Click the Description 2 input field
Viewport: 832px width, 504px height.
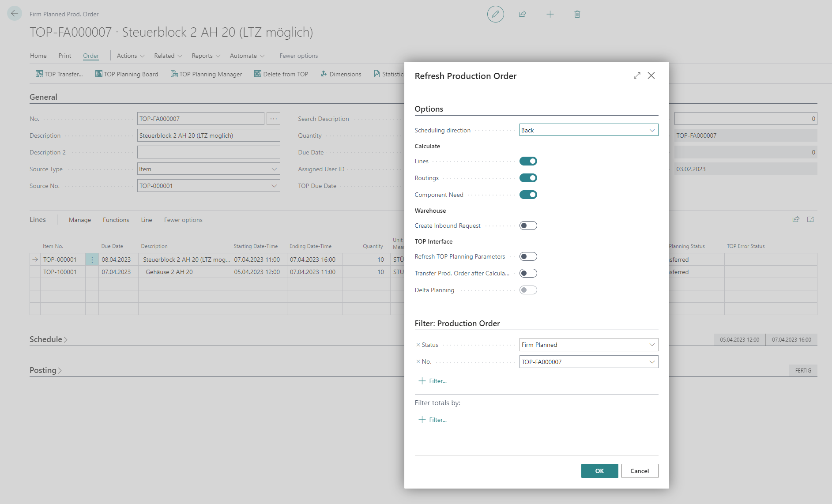(x=208, y=152)
